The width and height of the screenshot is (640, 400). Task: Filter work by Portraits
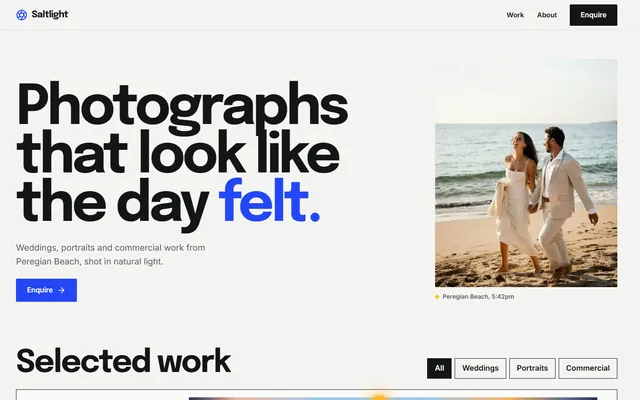[532, 368]
